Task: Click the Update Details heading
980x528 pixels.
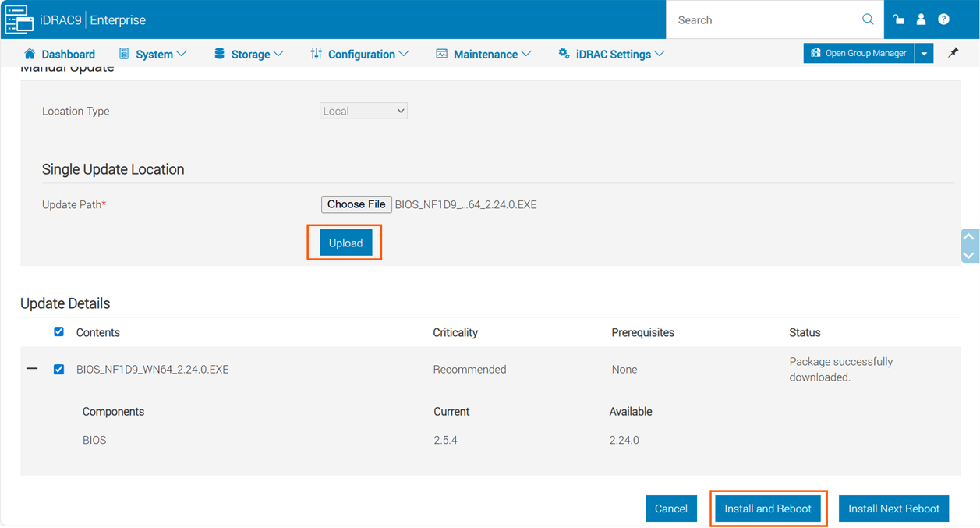Action: coord(65,303)
